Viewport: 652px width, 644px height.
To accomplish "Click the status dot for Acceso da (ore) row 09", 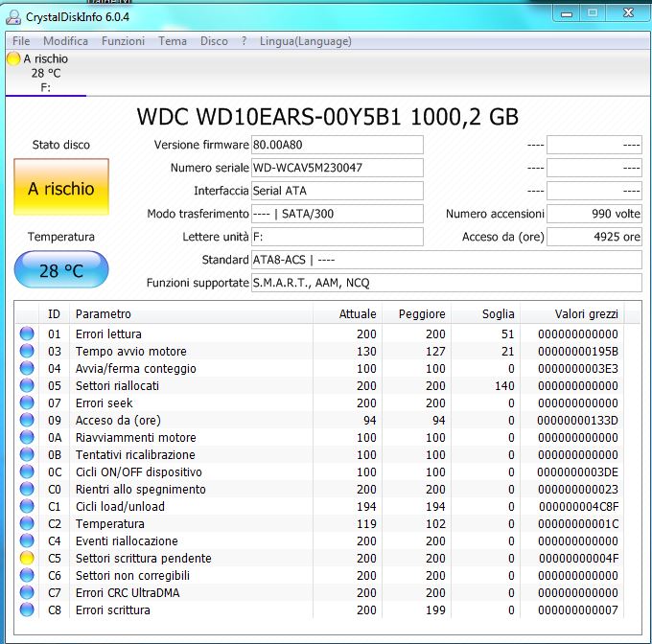I will (x=27, y=420).
